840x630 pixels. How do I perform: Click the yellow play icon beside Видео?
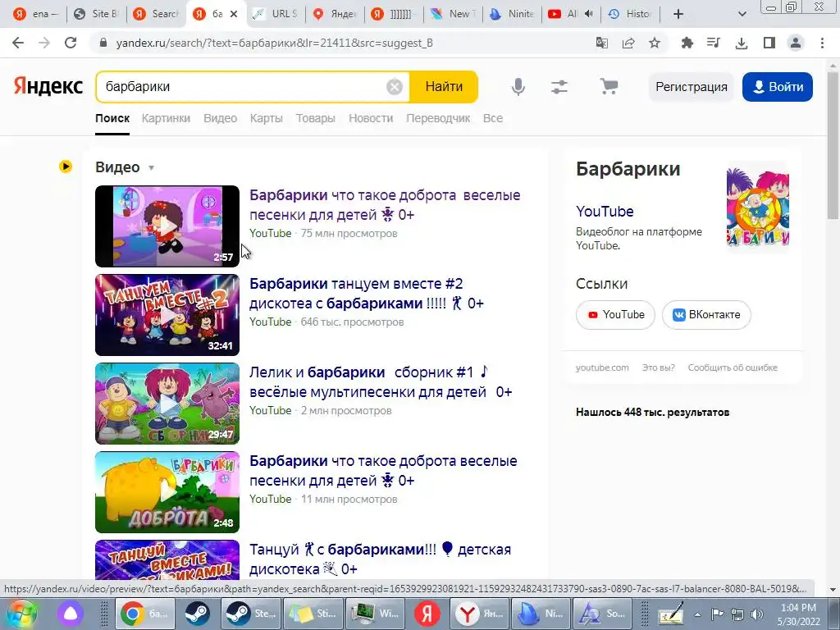pos(66,167)
